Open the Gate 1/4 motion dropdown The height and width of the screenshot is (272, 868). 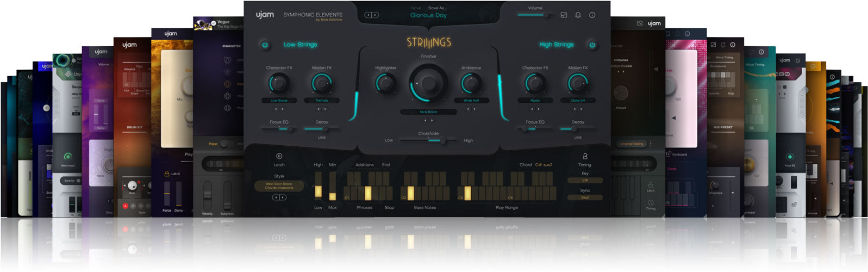(578, 101)
